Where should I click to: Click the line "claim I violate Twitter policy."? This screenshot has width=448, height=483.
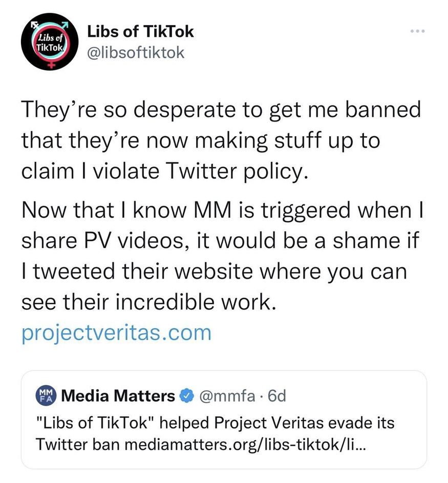(x=165, y=171)
